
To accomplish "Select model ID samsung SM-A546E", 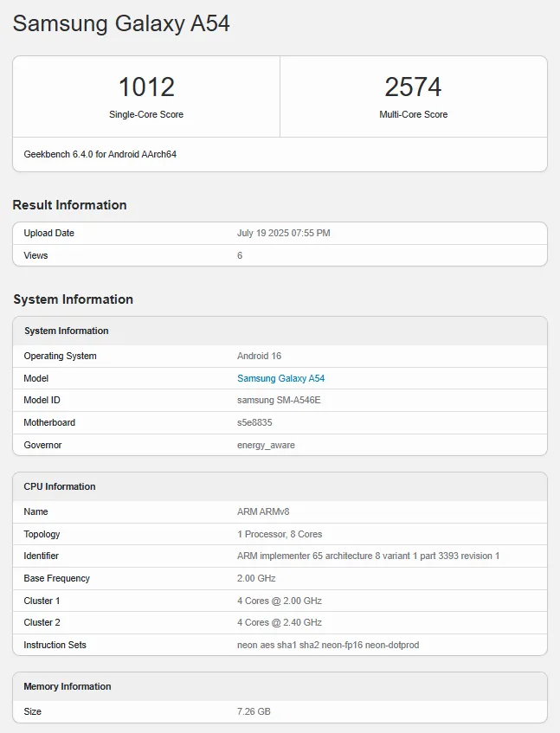I will [x=279, y=400].
